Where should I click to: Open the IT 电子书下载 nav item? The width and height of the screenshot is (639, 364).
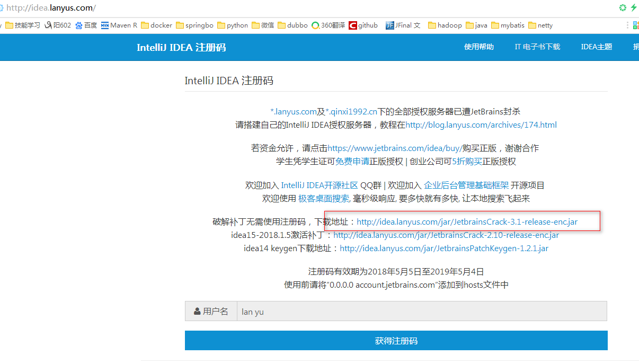point(537,47)
